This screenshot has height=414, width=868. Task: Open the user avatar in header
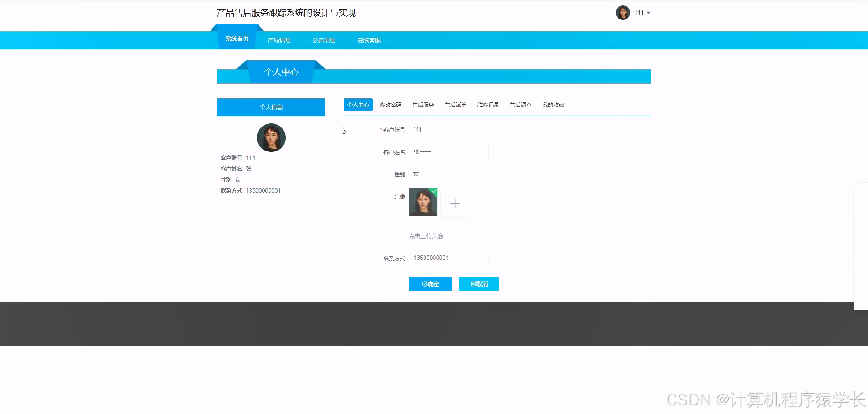pyautogui.click(x=623, y=13)
